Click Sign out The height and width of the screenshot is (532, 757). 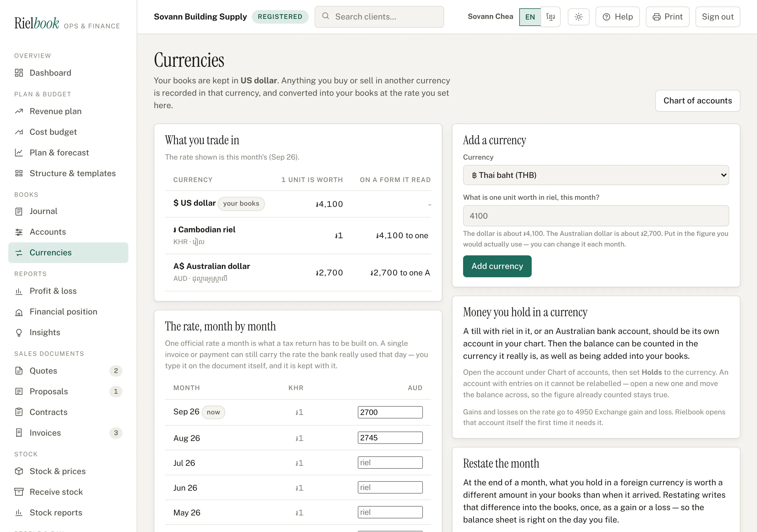pyautogui.click(x=717, y=17)
